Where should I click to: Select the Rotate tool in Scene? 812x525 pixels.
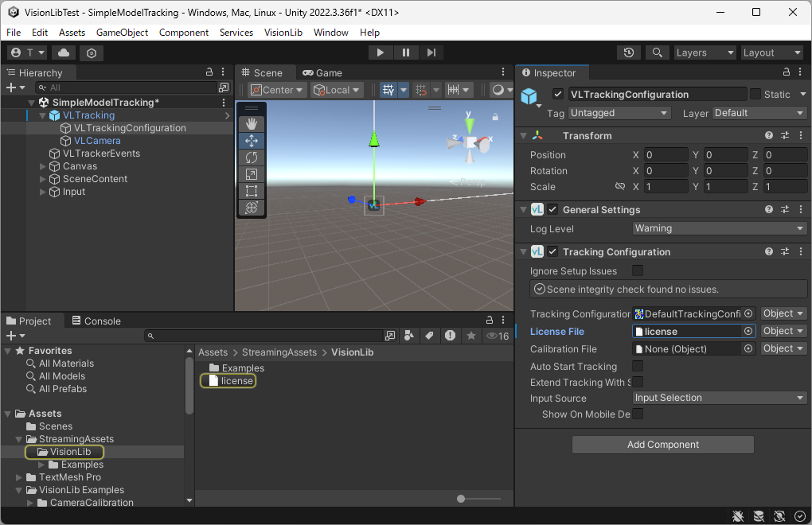click(252, 157)
